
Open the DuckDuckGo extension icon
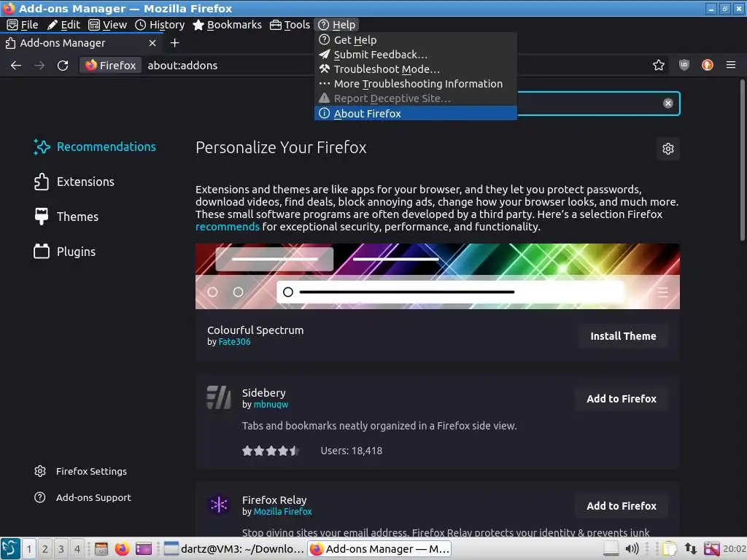[x=708, y=65]
